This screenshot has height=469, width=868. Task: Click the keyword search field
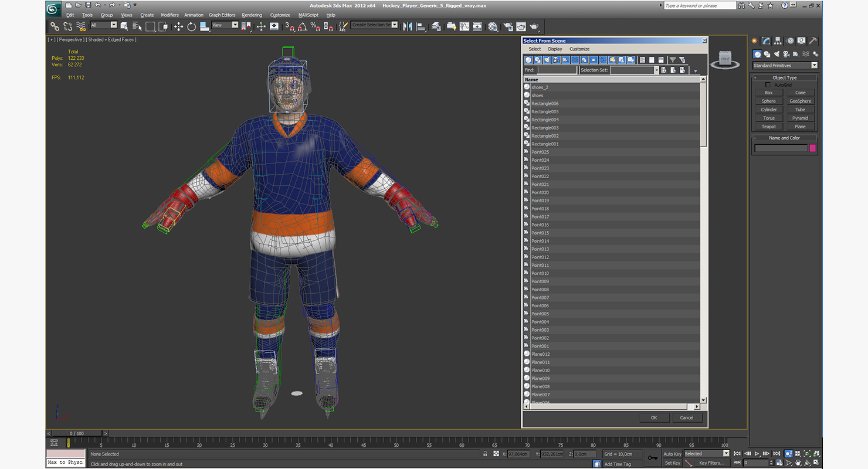[699, 5]
